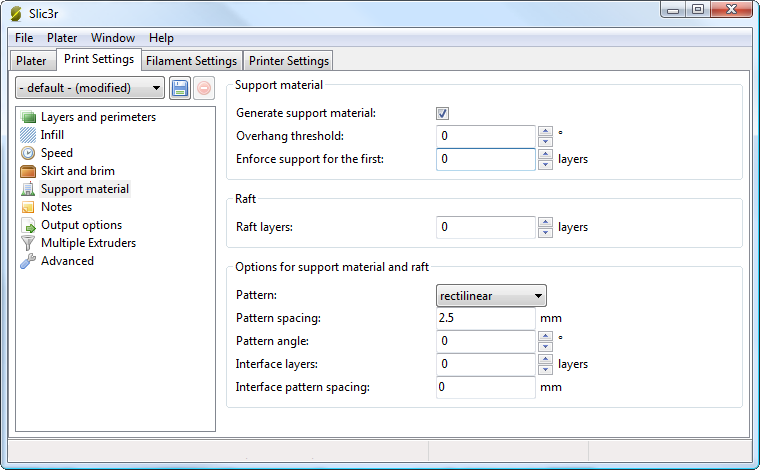Image resolution: width=760 pixels, height=470 pixels.
Task: Open the Help menu
Action: (161, 38)
